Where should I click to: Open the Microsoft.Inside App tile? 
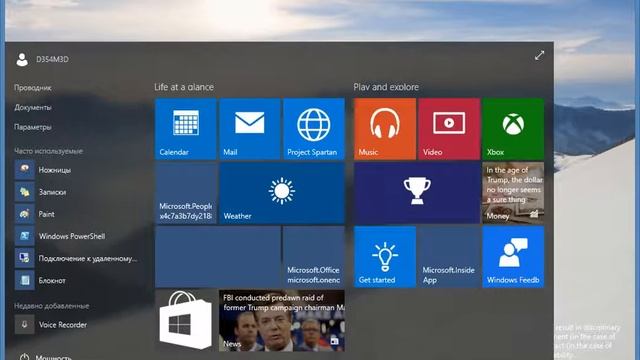[x=449, y=257]
